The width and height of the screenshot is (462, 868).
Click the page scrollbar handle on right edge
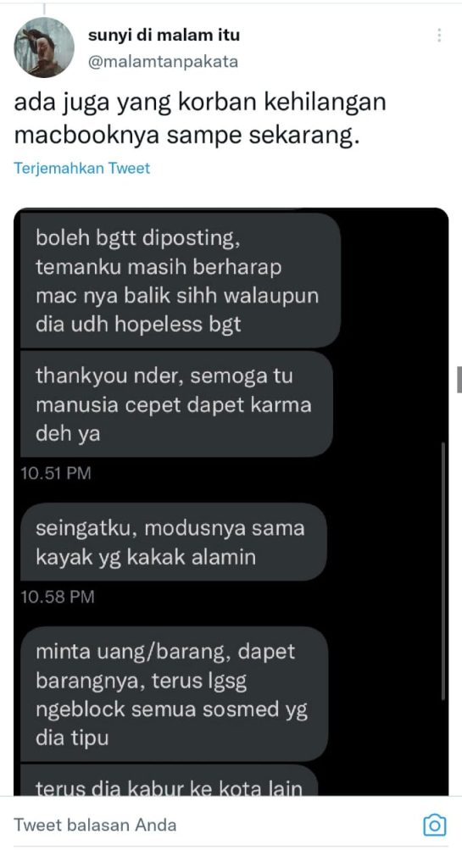(x=459, y=379)
